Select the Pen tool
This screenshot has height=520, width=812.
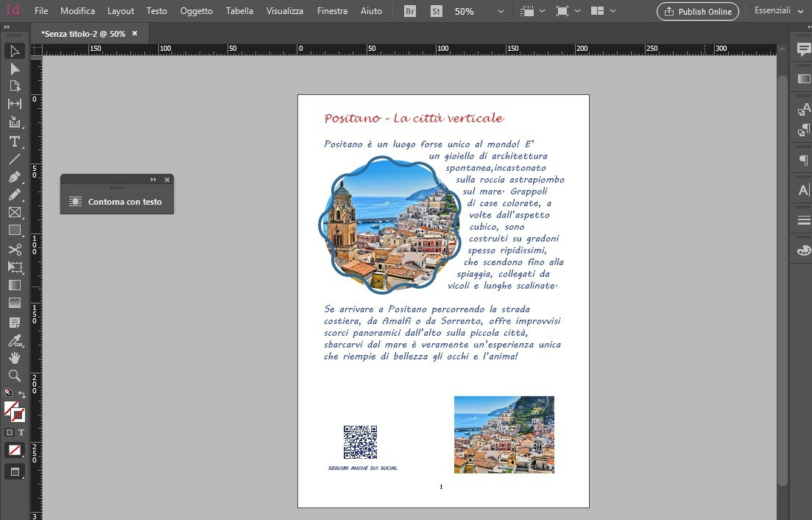15,177
